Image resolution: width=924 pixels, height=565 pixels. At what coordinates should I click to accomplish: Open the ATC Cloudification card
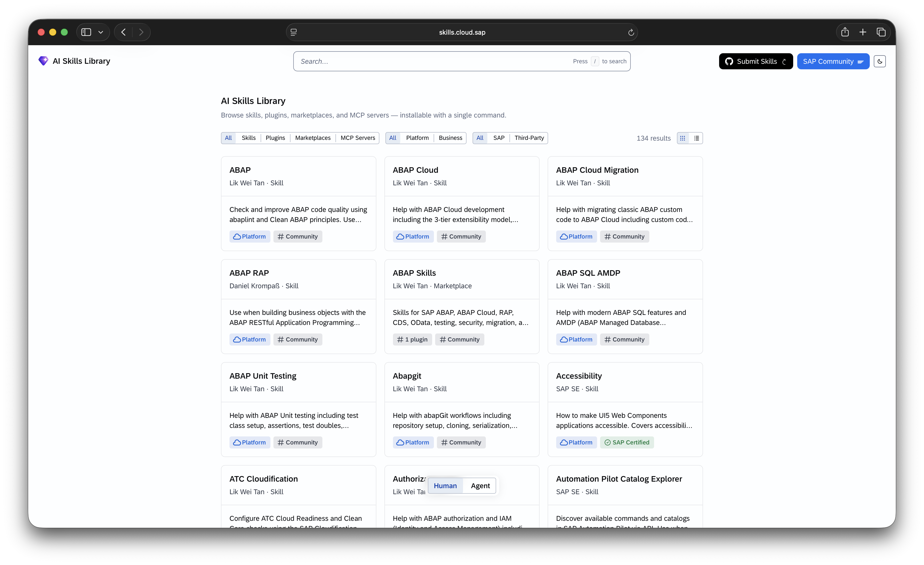click(x=299, y=496)
